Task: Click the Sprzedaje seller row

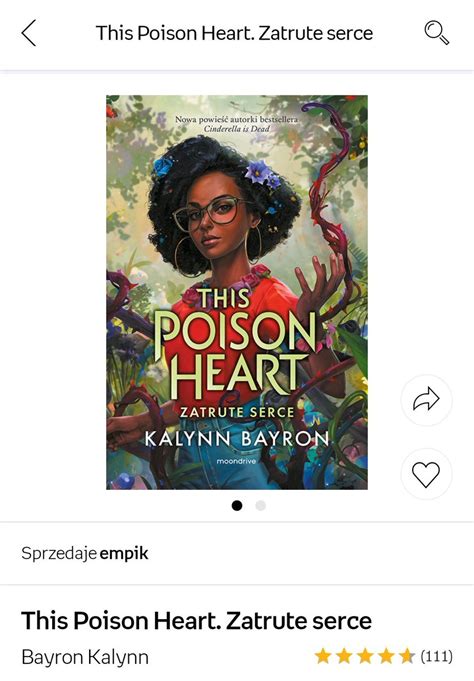Action: coord(237,553)
